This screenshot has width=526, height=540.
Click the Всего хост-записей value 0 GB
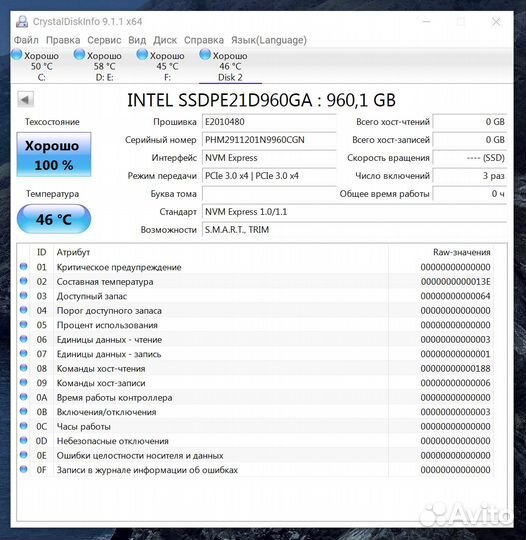click(x=470, y=140)
